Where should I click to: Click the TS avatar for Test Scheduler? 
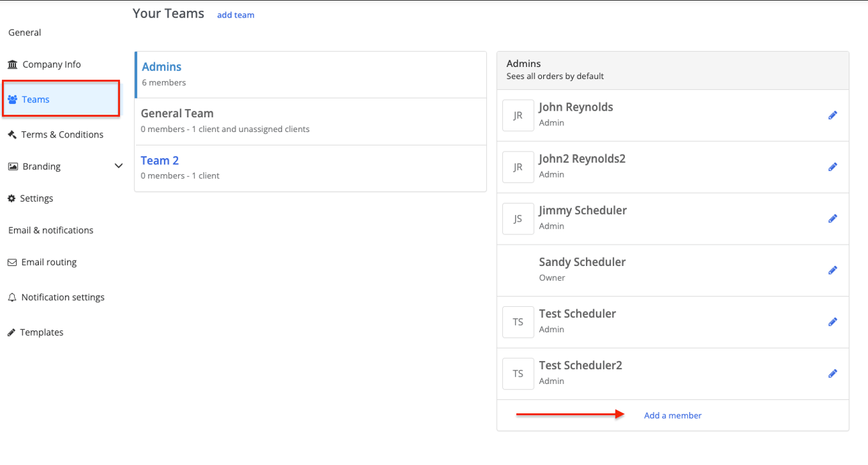tap(518, 322)
